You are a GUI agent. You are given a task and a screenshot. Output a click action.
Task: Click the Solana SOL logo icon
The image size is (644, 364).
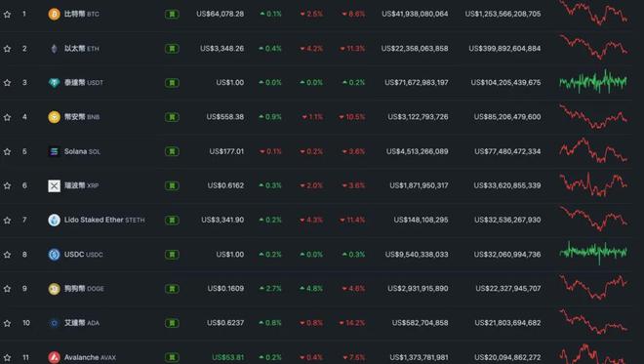pos(54,151)
